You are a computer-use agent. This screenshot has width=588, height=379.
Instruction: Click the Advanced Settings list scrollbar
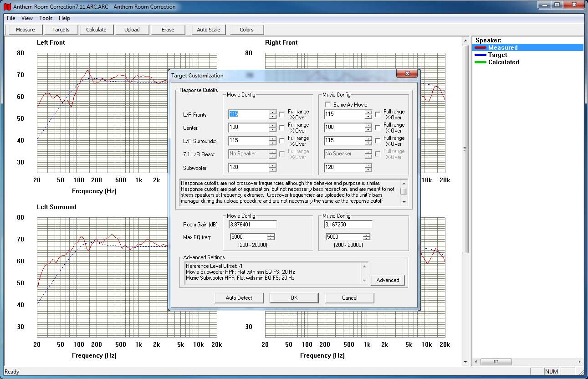click(x=364, y=272)
